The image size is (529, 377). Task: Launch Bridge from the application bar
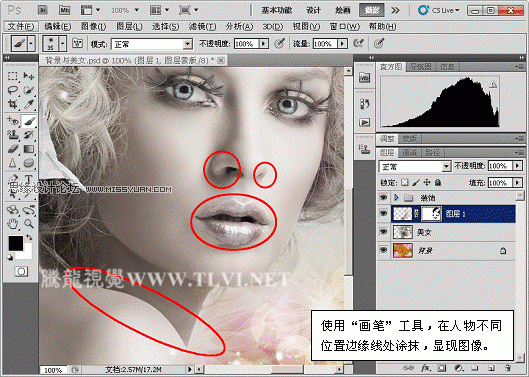click(x=43, y=10)
